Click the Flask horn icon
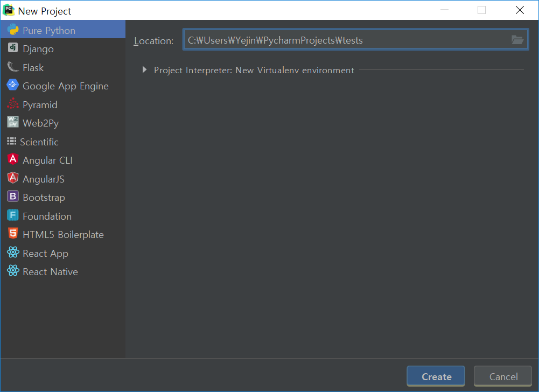The height and width of the screenshot is (392, 539). pyautogui.click(x=13, y=67)
